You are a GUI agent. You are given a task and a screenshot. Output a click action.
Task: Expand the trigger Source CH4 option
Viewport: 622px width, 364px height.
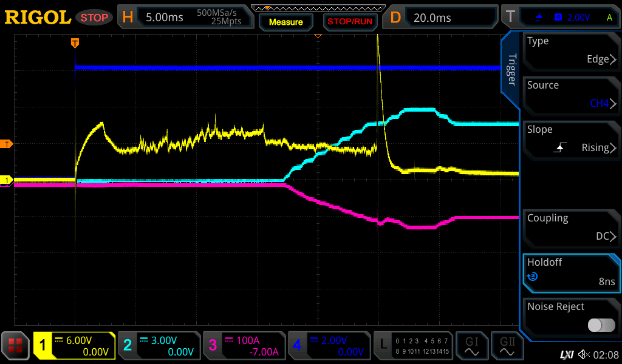pyautogui.click(x=570, y=95)
